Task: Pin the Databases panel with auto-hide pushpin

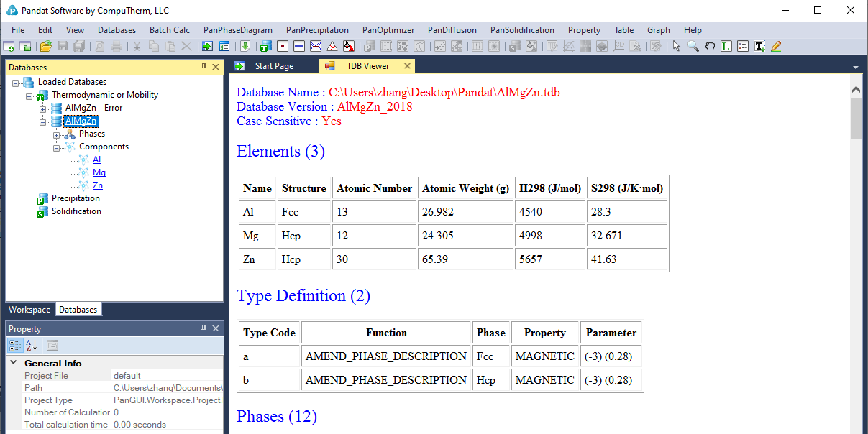Action: point(204,67)
